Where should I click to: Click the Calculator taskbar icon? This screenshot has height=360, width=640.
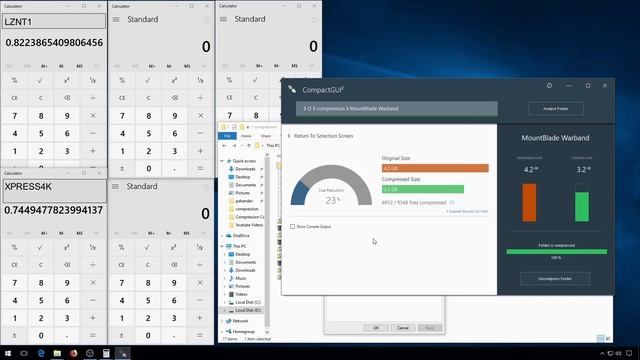coord(106,353)
